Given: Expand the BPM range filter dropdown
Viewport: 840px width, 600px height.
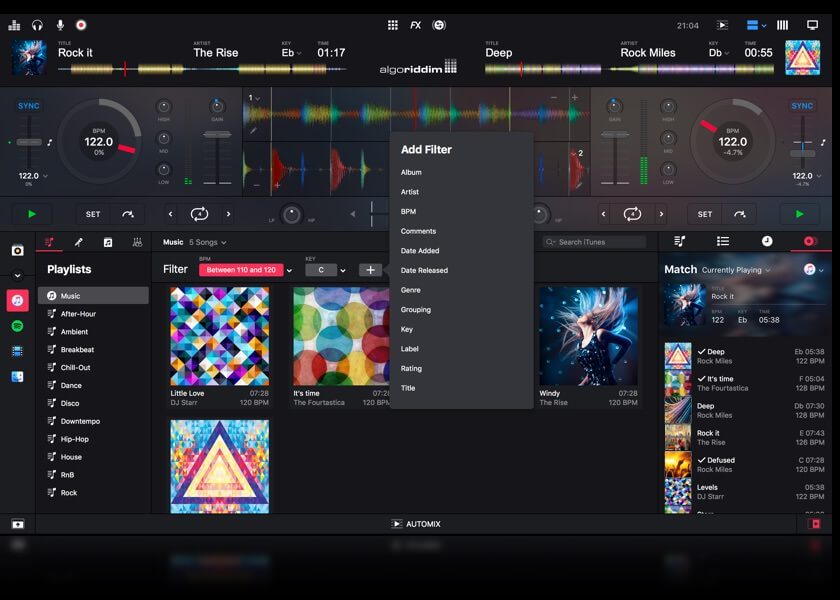Looking at the screenshot, I should tap(289, 270).
